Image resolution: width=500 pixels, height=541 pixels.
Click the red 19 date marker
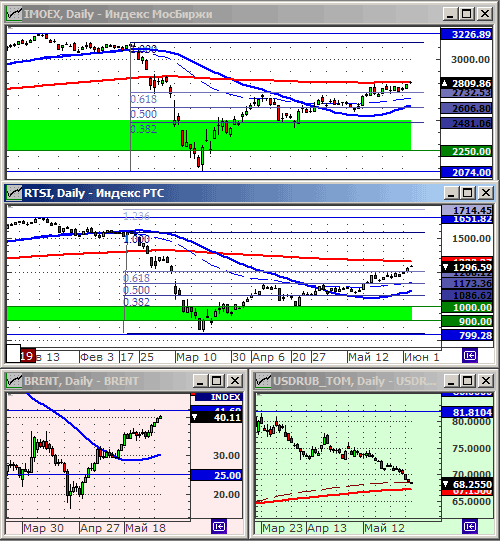27,356
